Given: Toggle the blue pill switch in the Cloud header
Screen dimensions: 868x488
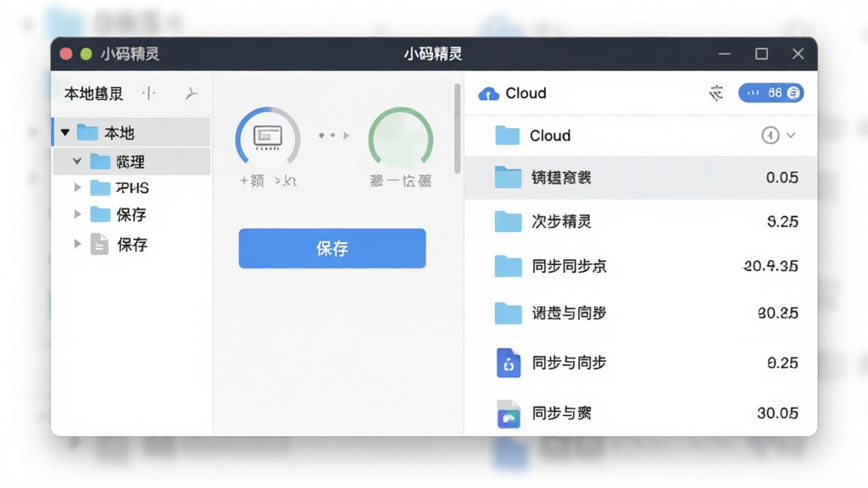Looking at the screenshot, I should point(771,93).
